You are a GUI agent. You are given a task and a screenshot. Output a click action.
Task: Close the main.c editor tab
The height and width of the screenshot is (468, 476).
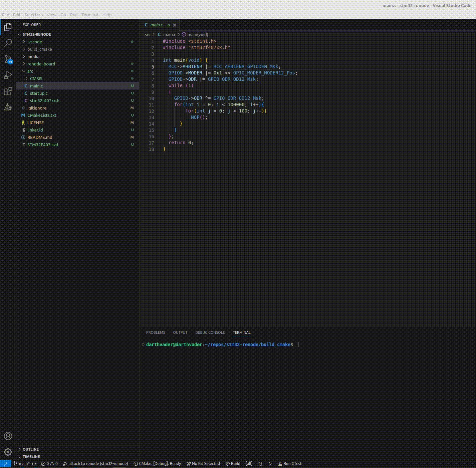(174, 25)
